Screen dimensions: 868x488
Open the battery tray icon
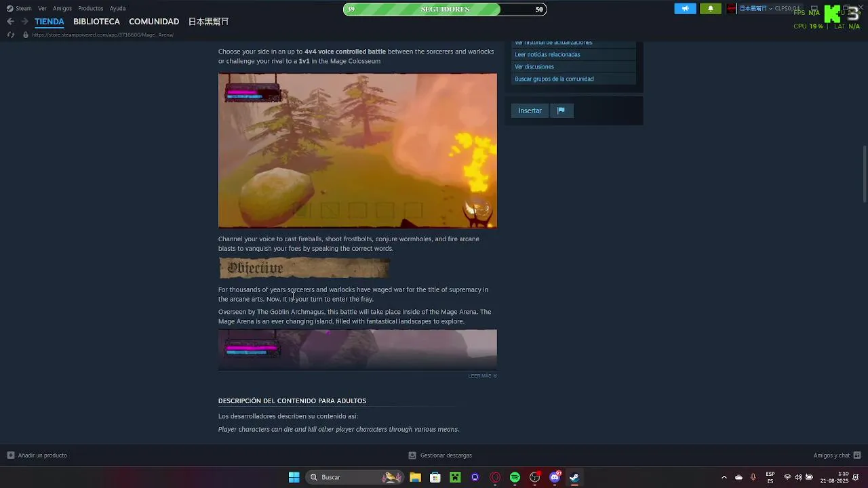809,477
